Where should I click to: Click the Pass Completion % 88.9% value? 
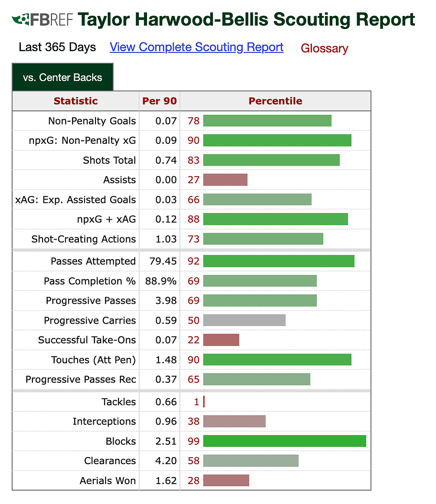click(x=161, y=281)
